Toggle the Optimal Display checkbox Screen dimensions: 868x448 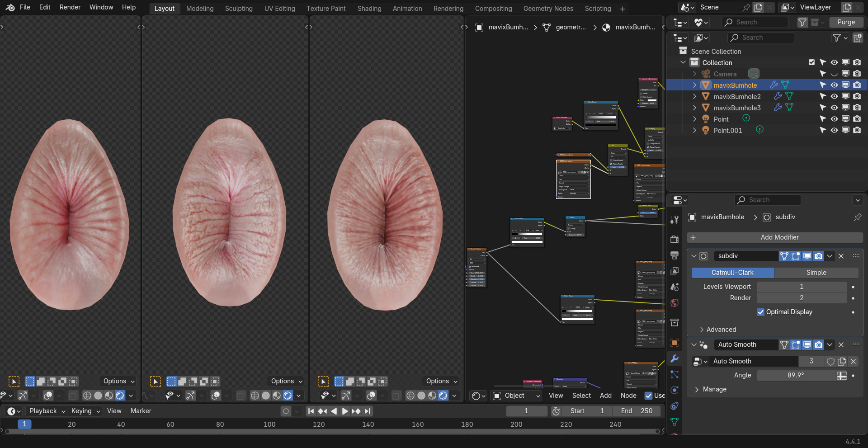[761, 312]
